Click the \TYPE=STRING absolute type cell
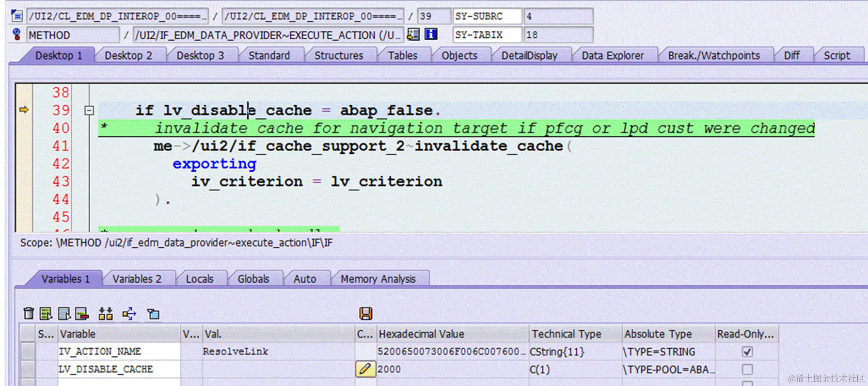868x386 pixels. point(668,352)
